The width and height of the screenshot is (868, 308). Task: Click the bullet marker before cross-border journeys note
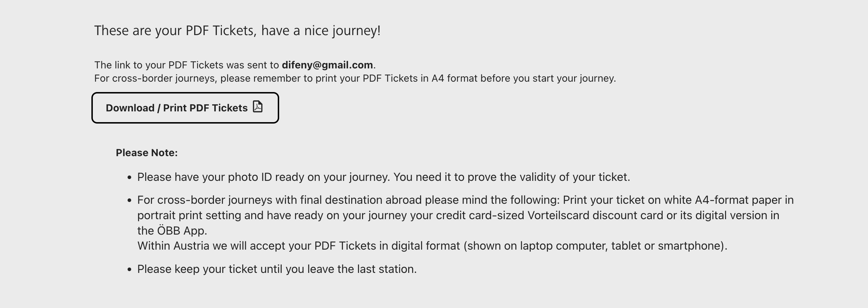(130, 201)
